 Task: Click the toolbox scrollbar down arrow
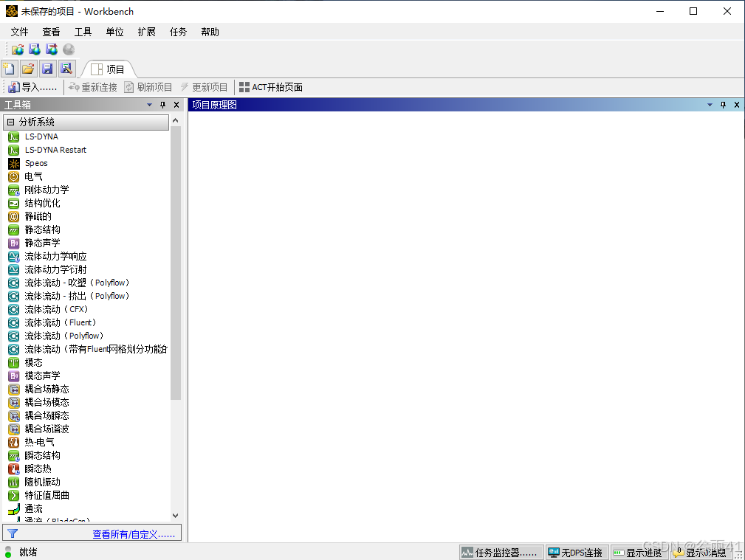[175, 515]
